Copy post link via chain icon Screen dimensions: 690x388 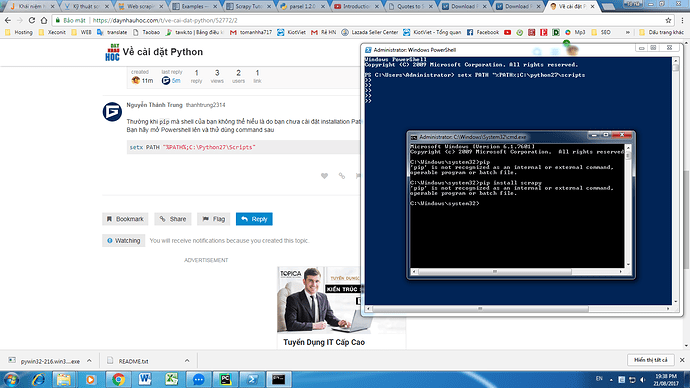click(342, 176)
